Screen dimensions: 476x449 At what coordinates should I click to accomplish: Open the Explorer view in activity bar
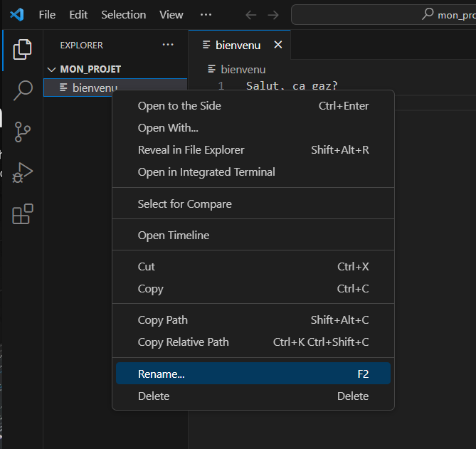(22, 50)
